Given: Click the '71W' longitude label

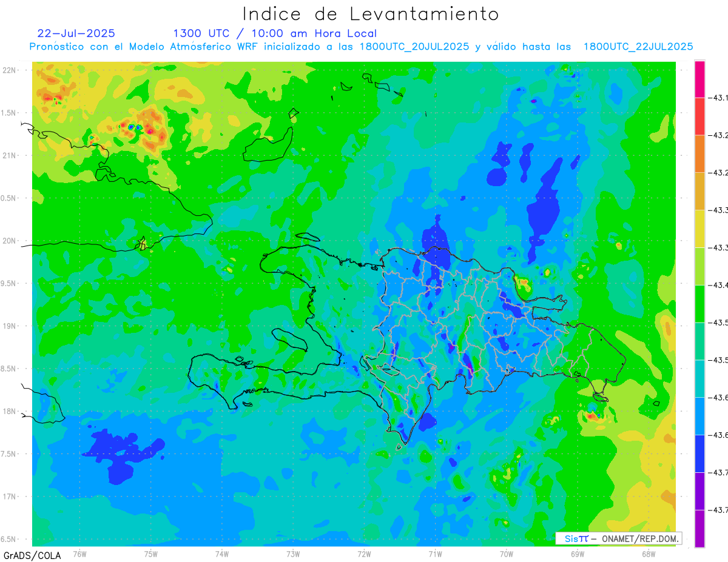Looking at the screenshot, I should pos(435,554).
